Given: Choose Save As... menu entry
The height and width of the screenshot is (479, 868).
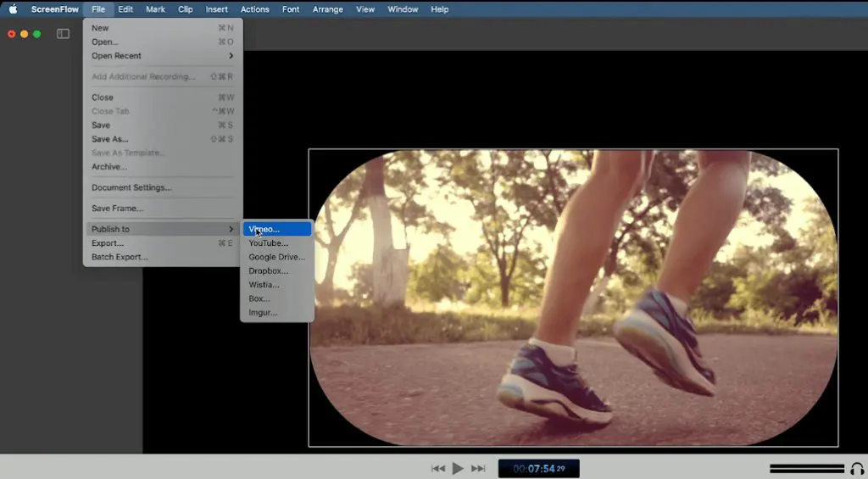Looking at the screenshot, I should [163, 139].
